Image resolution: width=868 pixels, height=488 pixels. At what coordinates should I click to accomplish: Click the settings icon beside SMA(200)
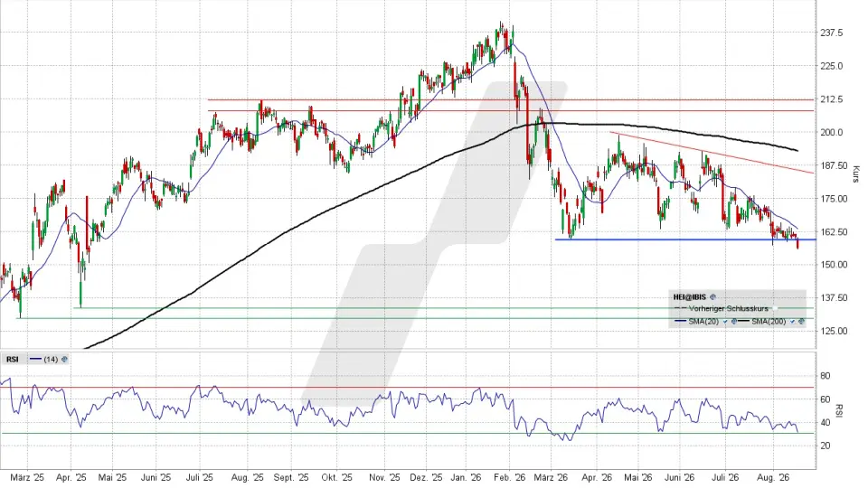(801, 321)
